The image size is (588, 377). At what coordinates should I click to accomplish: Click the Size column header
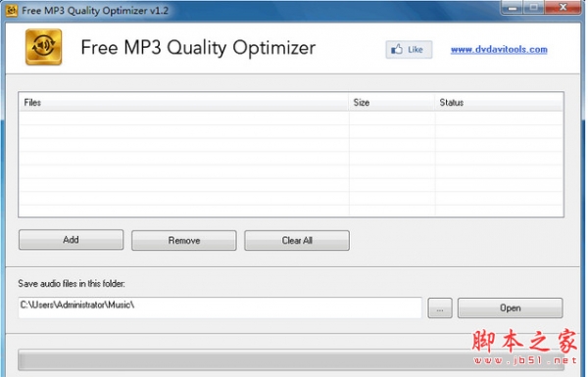[391, 102]
